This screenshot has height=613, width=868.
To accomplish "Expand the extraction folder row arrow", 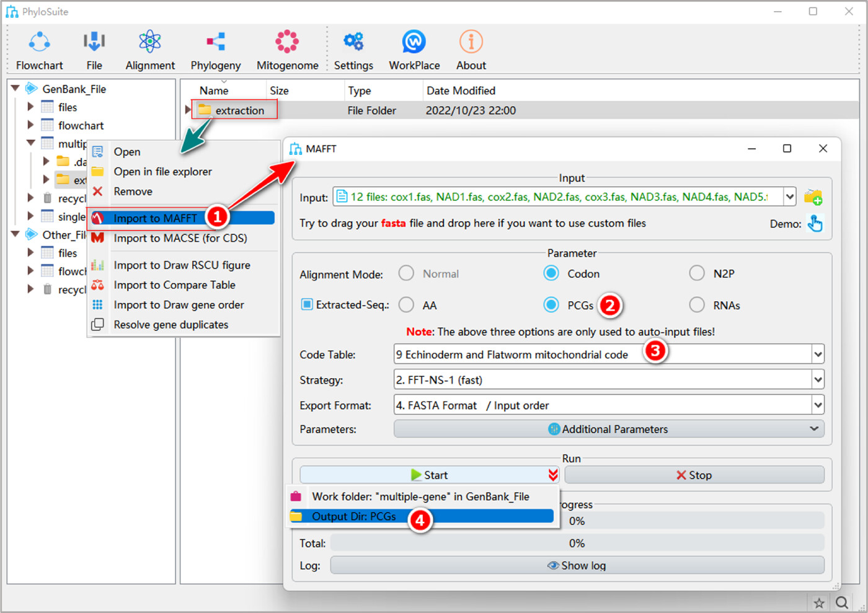I will (188, 110).
